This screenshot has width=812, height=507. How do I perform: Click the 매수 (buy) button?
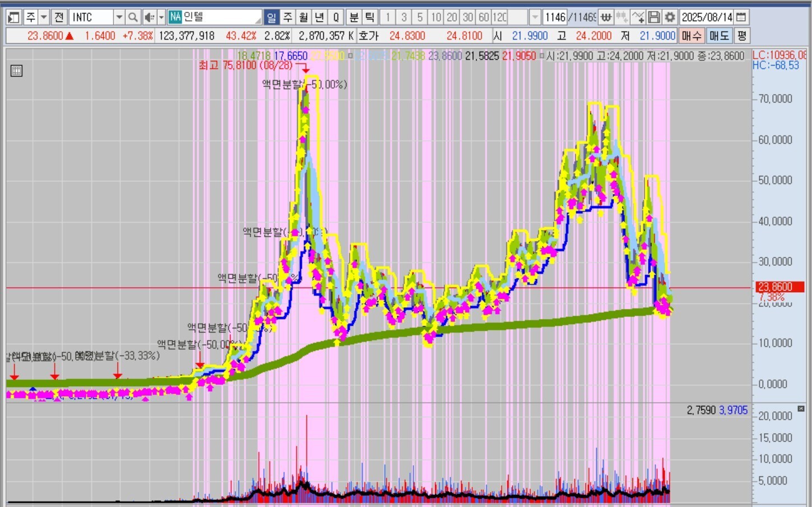(x=691, y=36)
